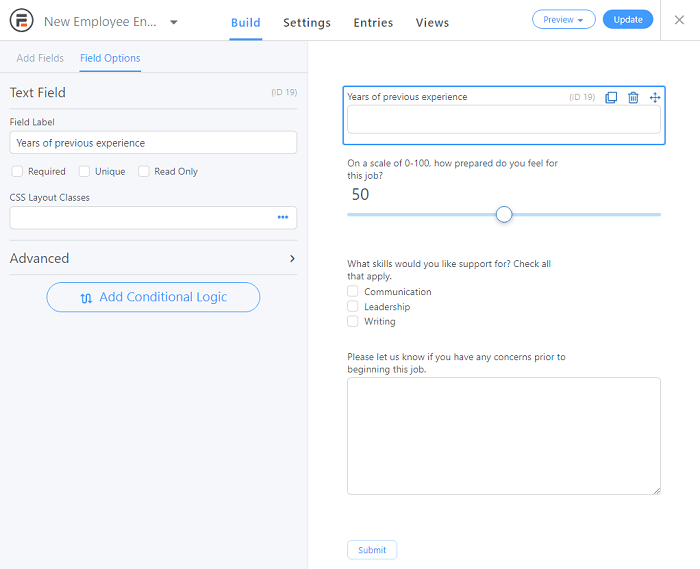The height and width of the screenshot is (569, 700).
Task: Duplicate the Years of previous experience field
Action: [x=611, y=97]
